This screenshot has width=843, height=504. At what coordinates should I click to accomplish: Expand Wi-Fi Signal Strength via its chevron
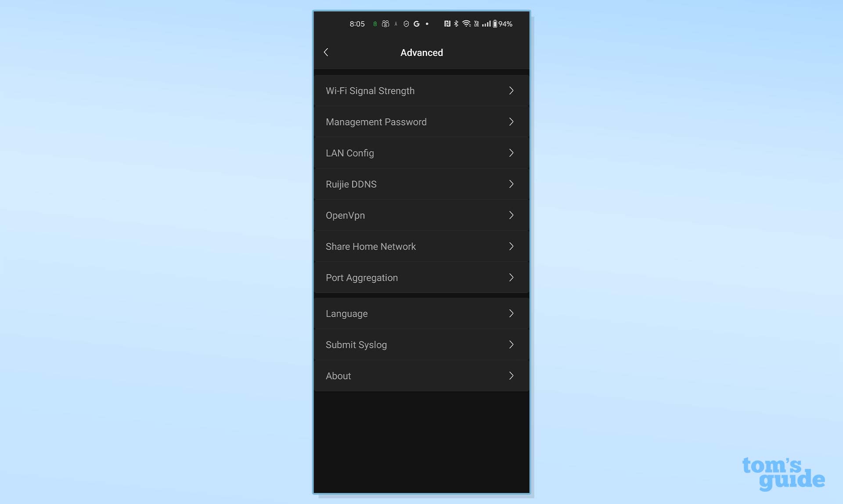[x=511, y=90]
